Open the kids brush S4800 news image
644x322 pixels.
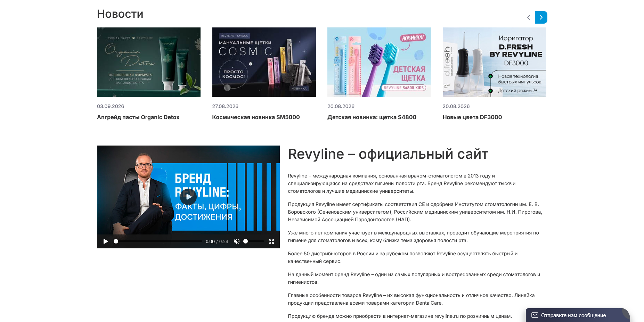(379, 62)
